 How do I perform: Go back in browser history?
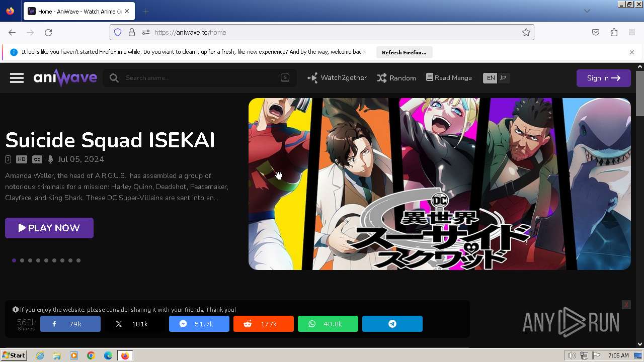pyautogui.click(x=12, y=32)
